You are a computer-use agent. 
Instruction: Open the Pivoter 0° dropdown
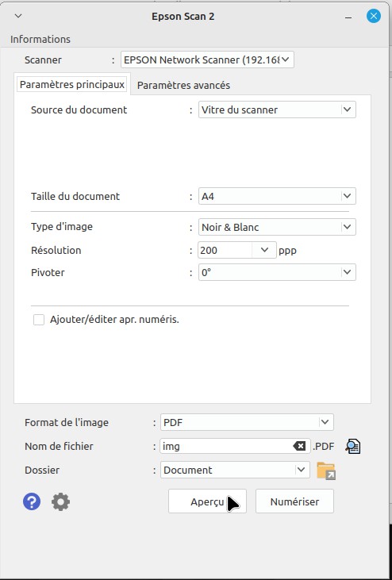click(x=277, y=272)
